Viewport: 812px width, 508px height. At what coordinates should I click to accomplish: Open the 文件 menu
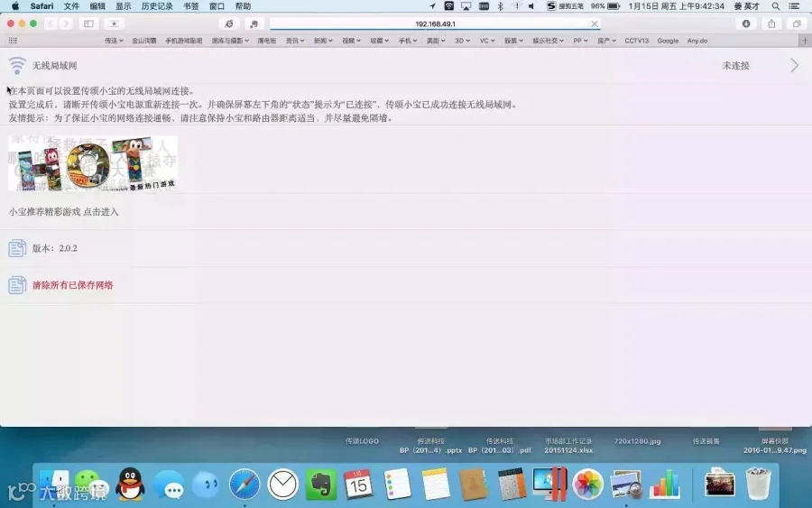click(71, 6)
